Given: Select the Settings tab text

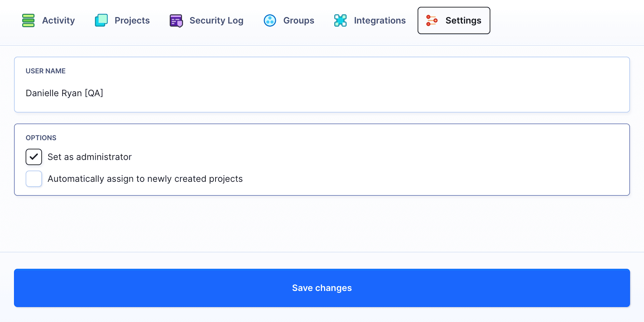Looking at the screenshot, I should (x=463, y=20).
